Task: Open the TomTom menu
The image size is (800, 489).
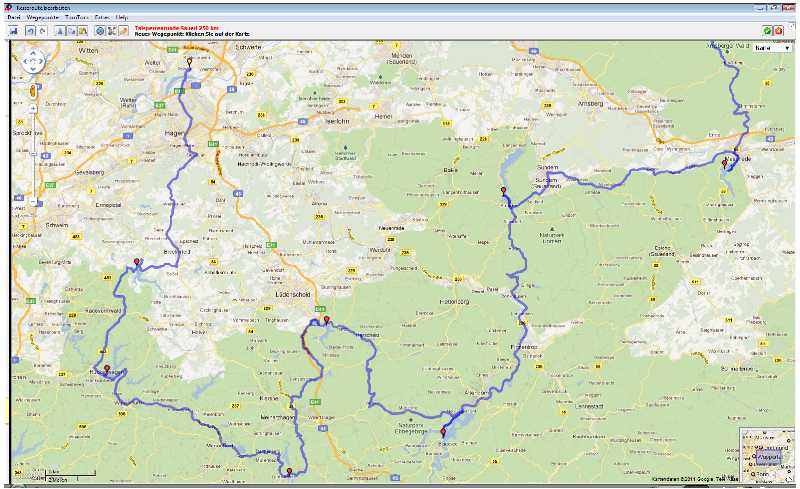Action: tap(76, 18)
